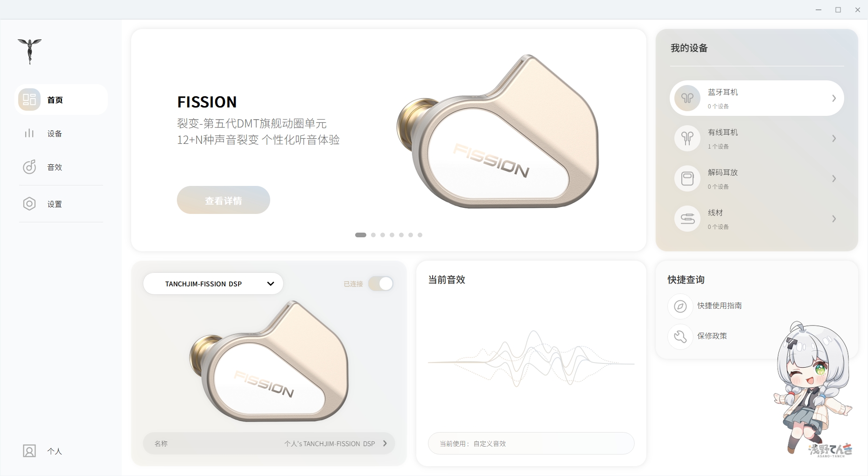Click the 设置 hexagon settings icon
This screenshot has height=476, width=868.
coord(29,204)
